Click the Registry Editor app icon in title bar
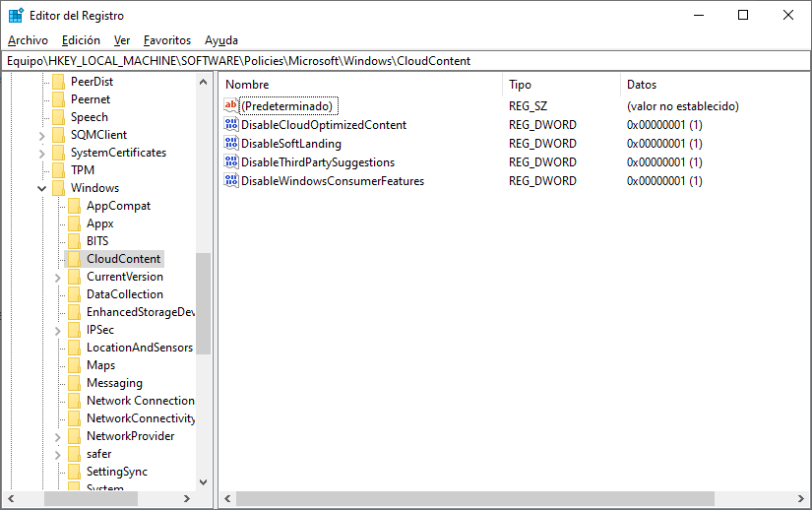812x510 pixels. [x=16, y=15]
